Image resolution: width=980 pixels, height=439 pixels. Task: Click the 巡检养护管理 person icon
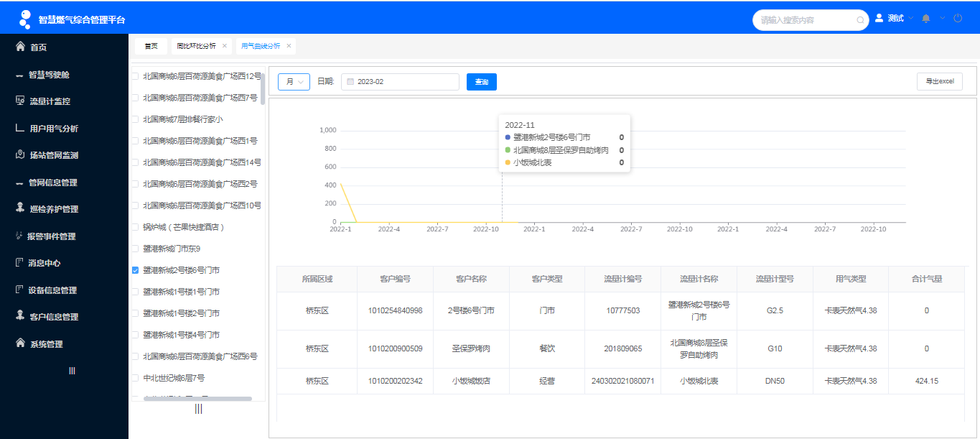(20, 208)
